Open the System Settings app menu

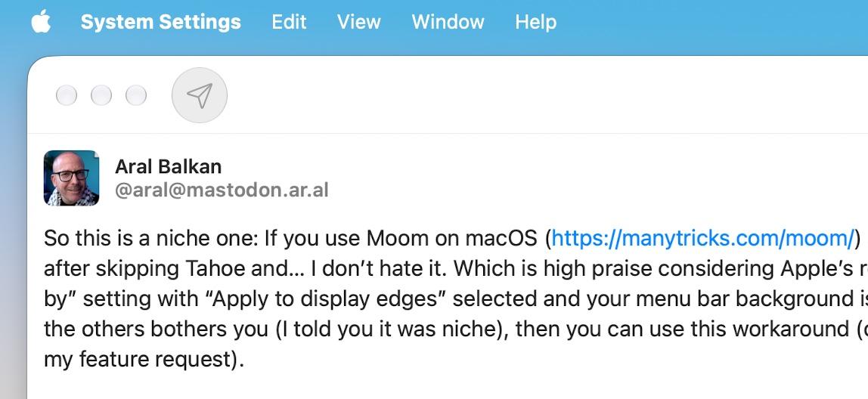point(160,22)
